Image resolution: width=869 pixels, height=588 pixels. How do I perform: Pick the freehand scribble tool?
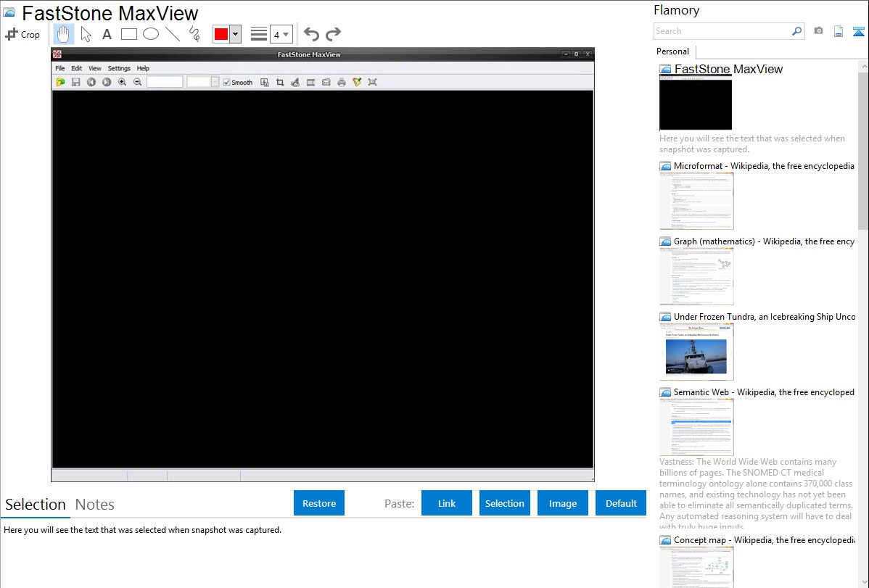pyautogui.click(x=194, y=34)
